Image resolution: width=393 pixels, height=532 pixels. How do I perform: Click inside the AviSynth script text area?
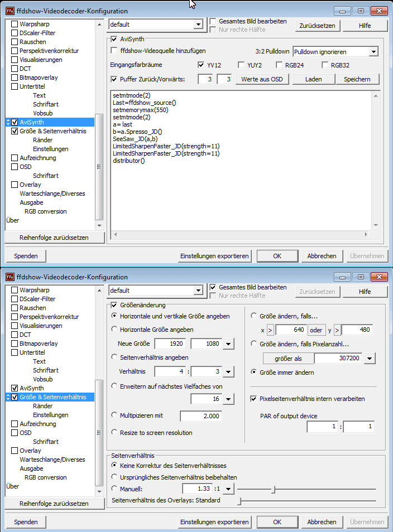241,160
